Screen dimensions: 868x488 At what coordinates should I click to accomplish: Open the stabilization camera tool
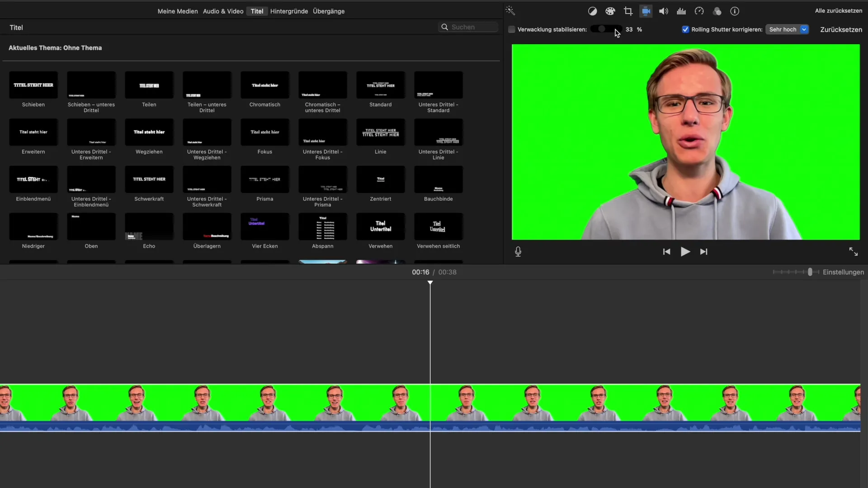point(646,11)
